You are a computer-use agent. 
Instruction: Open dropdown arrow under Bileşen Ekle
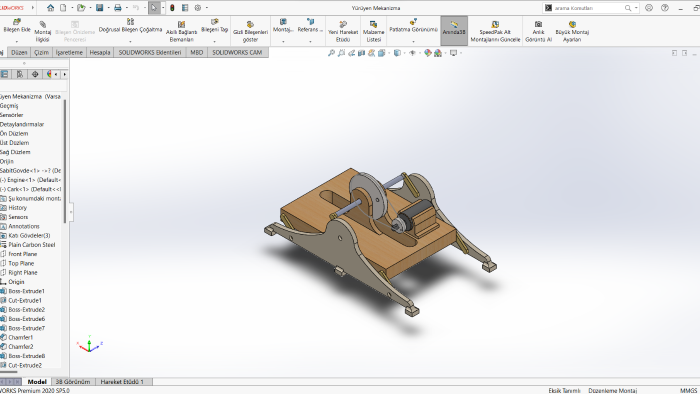coord(17,41)
